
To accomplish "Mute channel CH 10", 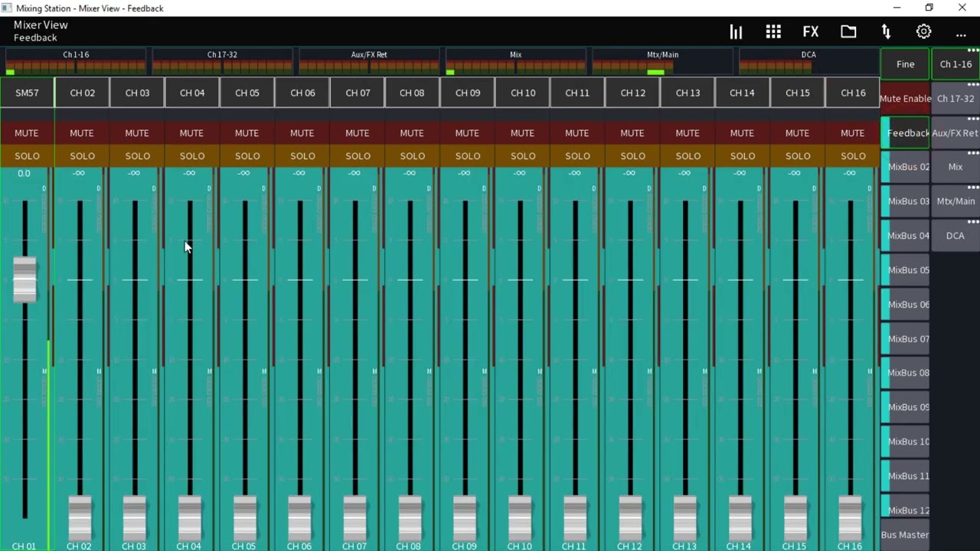I will click(523, 133).
